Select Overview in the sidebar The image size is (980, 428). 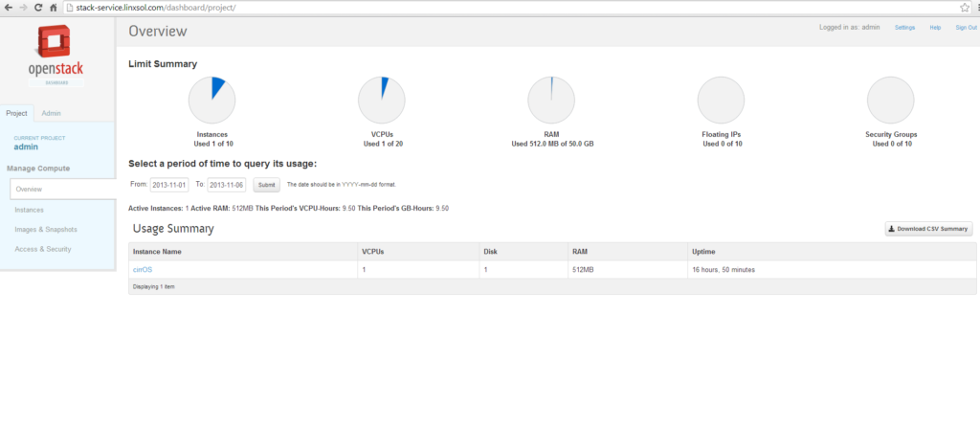(63, 189)
